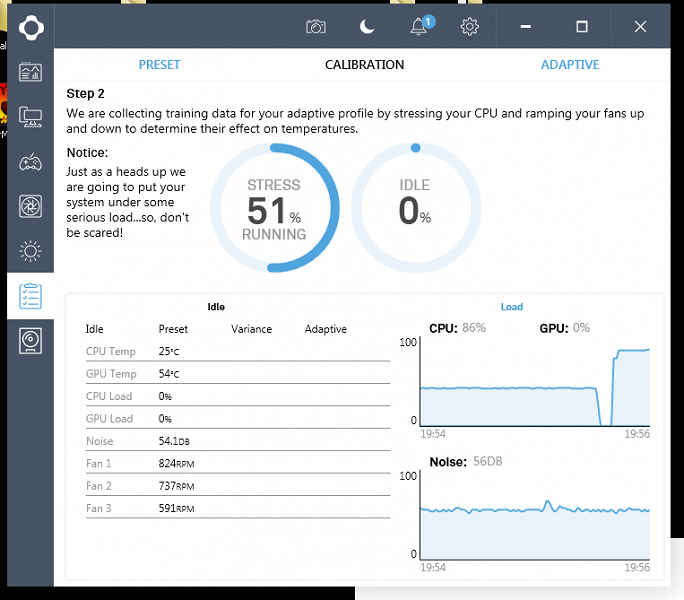Open the fan tuning sidebar icon
684x600 pixels.
coord(31,206)
